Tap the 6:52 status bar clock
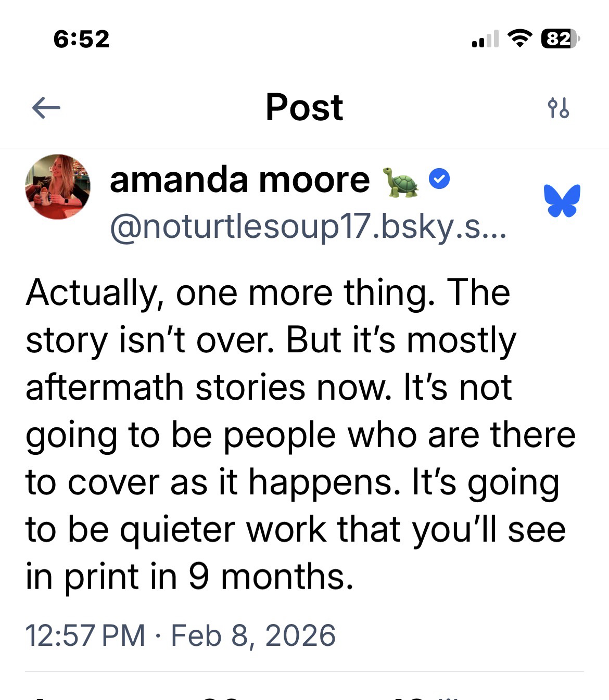The image size is (609, 700). (82, 39)
